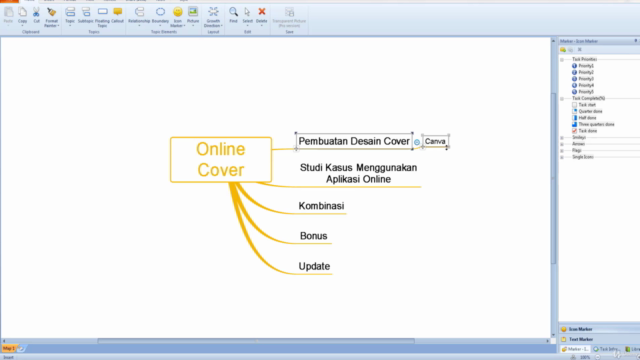The image size is (640, 360).
Task: Collapse the Pembuatan Desain Cover branch toggle
Action: pos(417,142)
